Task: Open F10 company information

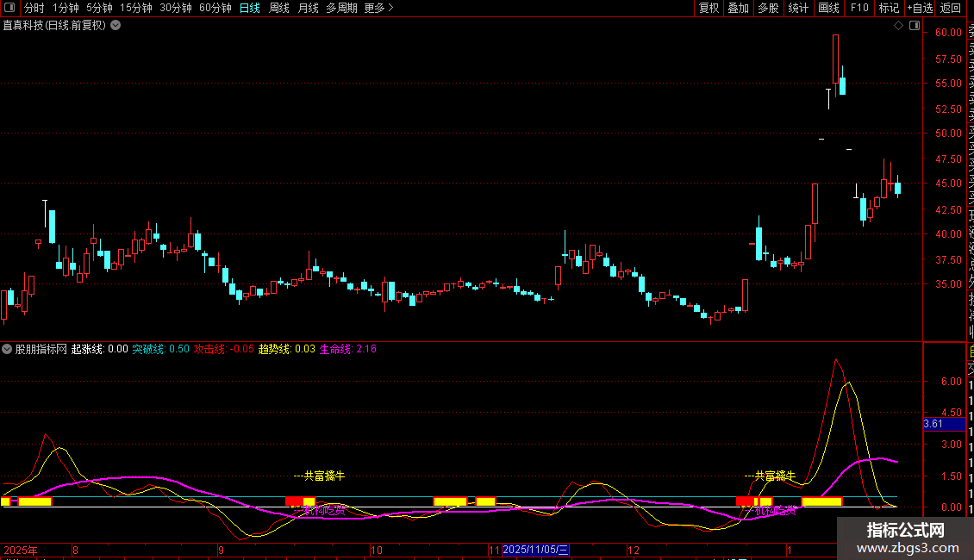Action: [x=859, y=8]
